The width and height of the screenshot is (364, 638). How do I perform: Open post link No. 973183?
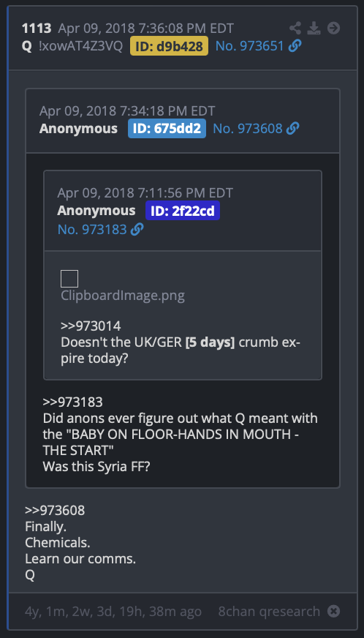(92, 230)
